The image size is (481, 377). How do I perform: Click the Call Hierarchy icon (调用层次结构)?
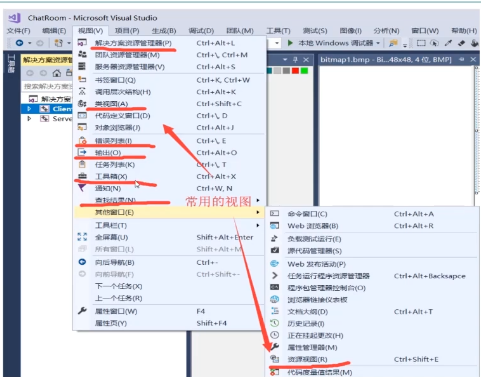coord(82,91)
